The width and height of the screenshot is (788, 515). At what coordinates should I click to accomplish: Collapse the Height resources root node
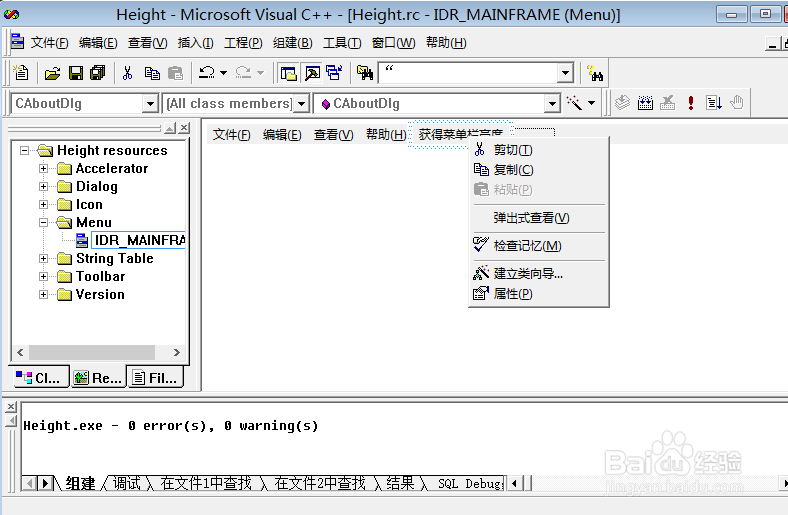[24, 150]
